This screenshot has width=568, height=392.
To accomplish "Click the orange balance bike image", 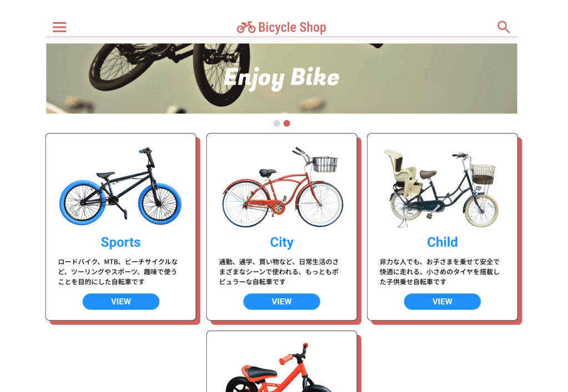I will tap(279, 368).
